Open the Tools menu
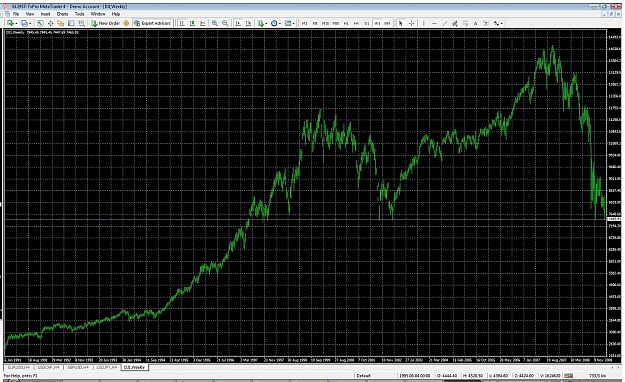 (80, 14)
